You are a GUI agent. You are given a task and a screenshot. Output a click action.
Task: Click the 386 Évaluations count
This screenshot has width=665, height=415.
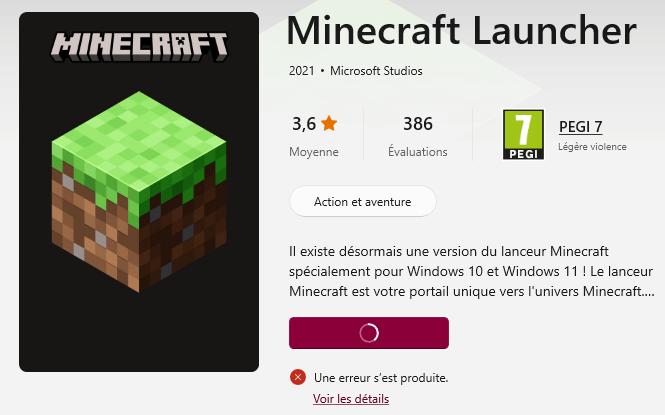[418, 124]
